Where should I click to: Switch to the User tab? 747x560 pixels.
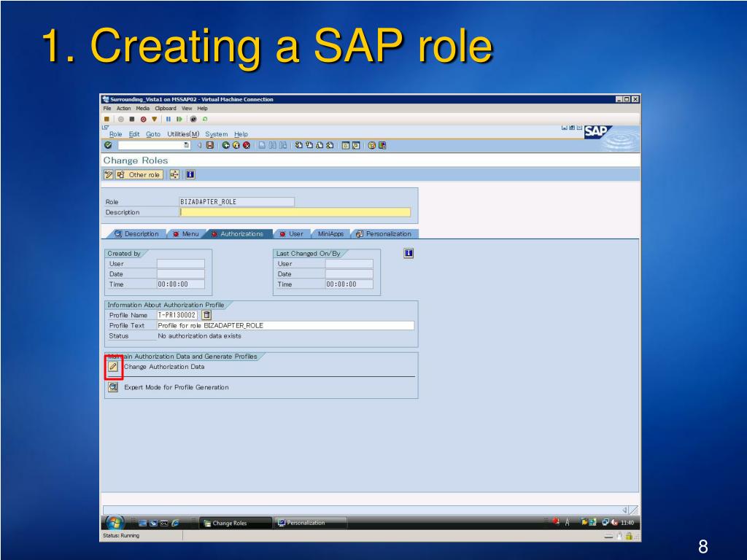tap(292, 234)
